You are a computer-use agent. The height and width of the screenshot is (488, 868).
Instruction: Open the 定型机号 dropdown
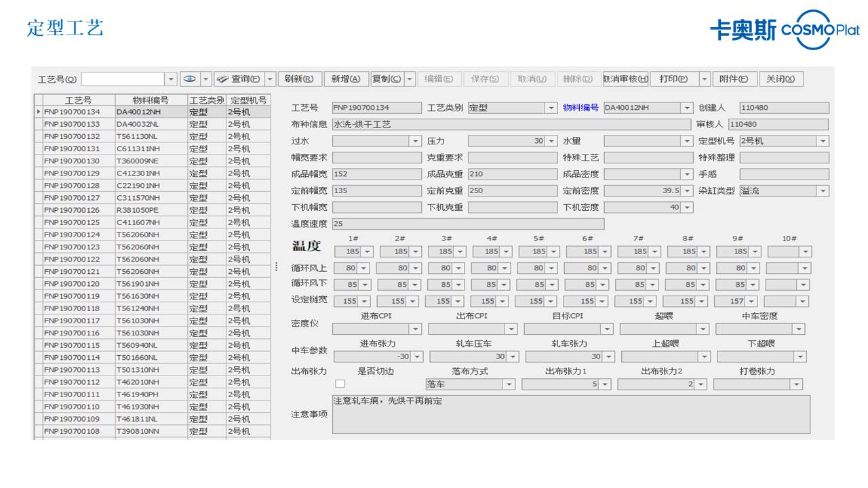pos(823,141)
